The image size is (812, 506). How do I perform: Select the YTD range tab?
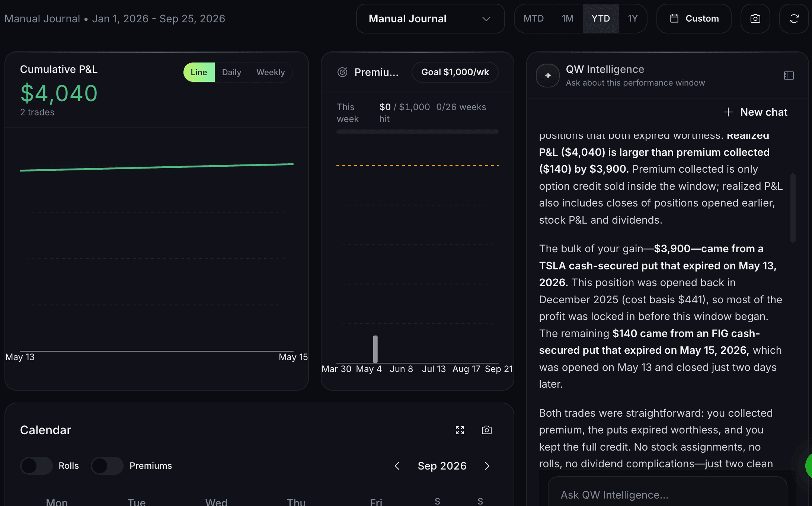pyautogui.click(x=601, y=19)
